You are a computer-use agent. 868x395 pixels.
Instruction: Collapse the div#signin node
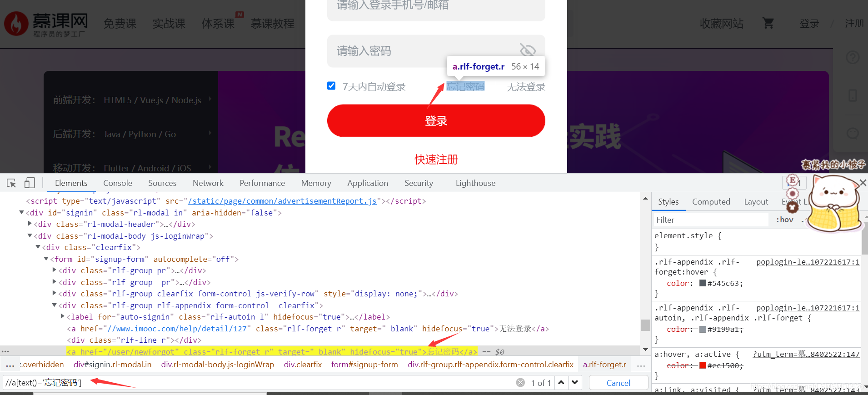(x=21, y=212)
